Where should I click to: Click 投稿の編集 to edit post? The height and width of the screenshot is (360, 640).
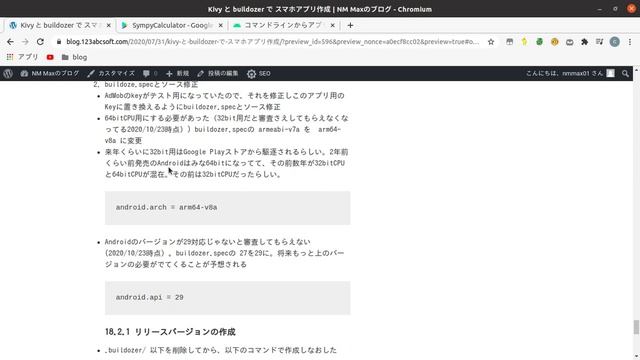[x=218, y=73]
